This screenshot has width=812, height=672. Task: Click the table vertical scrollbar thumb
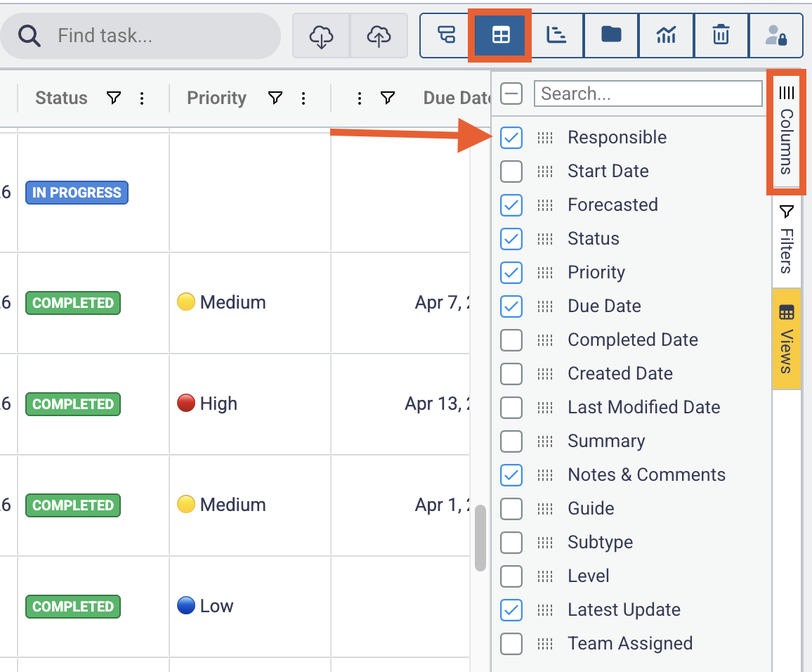click(x=480, y=538)
